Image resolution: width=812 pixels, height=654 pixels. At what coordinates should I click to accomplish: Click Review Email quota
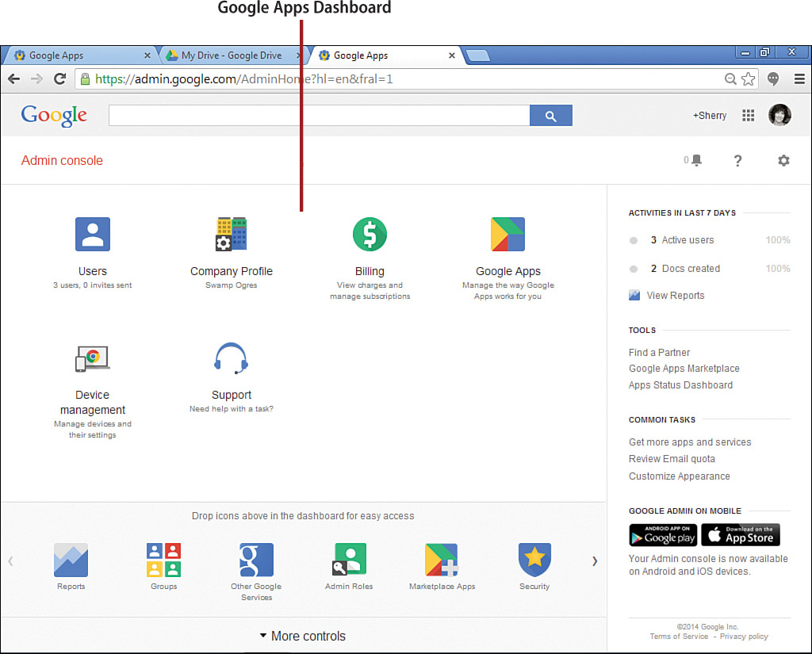coord(672,459)
